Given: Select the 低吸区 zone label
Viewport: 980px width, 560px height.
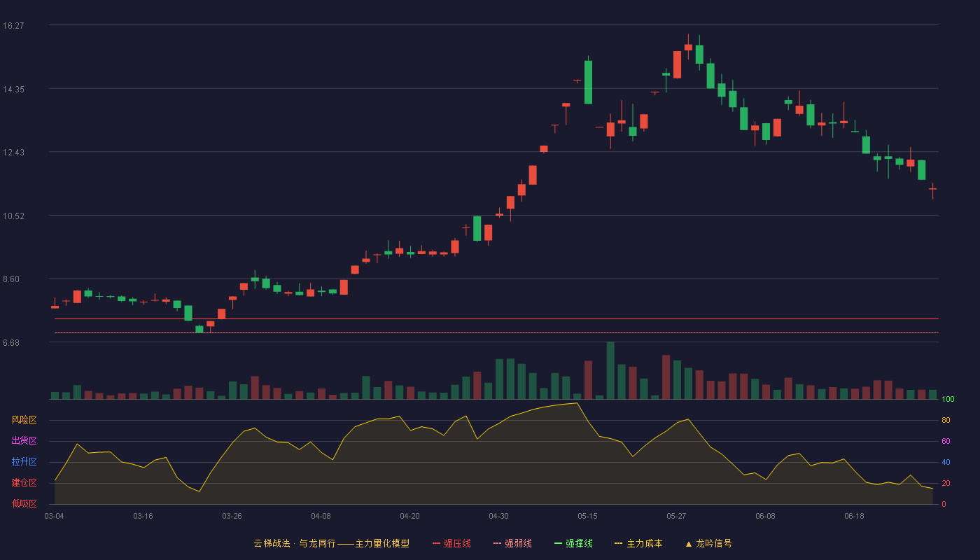Looking at the screenshot, I should [x=24, y=503].
